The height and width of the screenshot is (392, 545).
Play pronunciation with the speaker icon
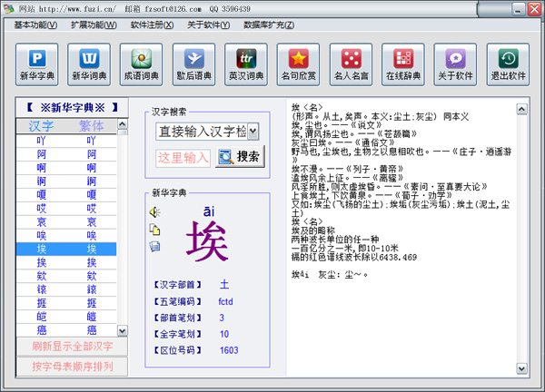pos(154,212)
